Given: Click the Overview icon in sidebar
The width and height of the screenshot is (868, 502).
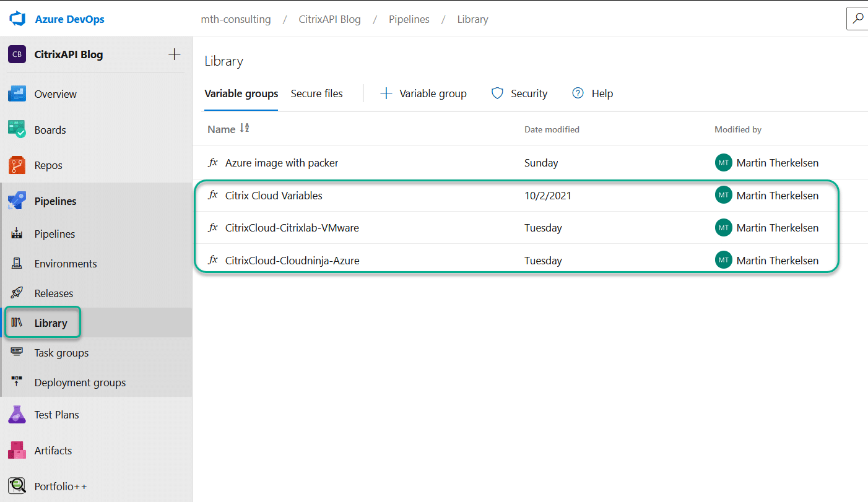Looking at the screenshot, I should [17, 94].
